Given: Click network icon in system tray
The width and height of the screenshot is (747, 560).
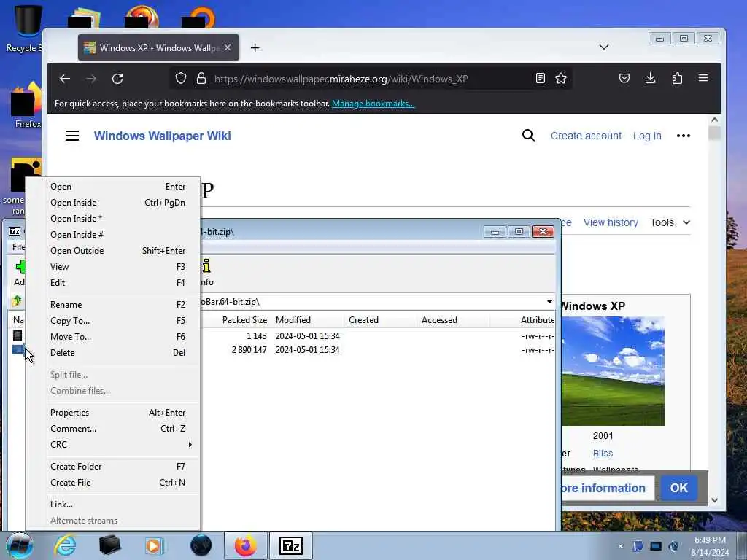Looking at the screenshot, I should tap(656, 546).
